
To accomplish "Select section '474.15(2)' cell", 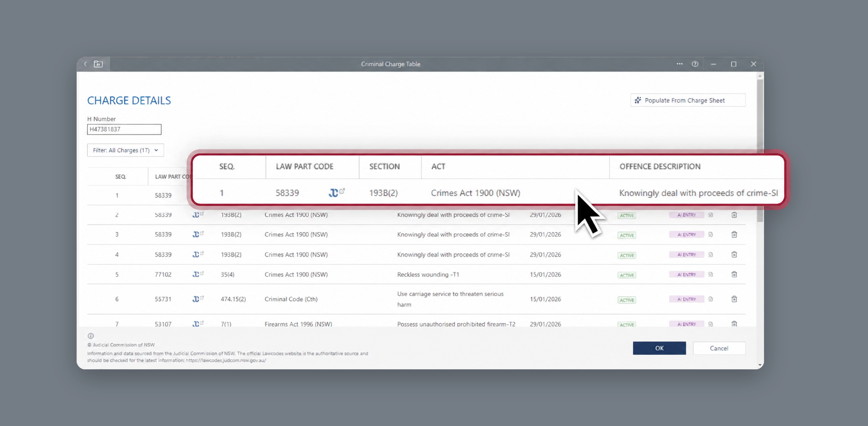I will (x=233, y=299).
